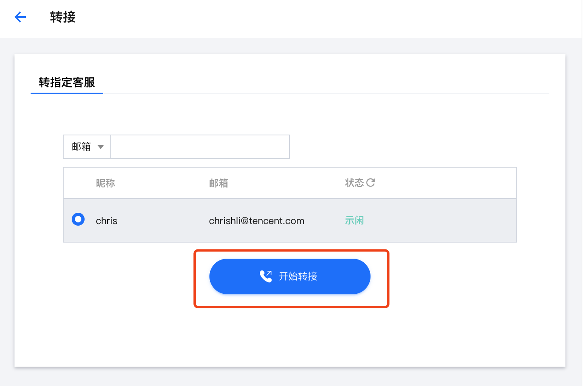The height and width of the screenshot is (386, 588).
Task: Click the email chrishli@tencent.com
Action: pos(257,221)
